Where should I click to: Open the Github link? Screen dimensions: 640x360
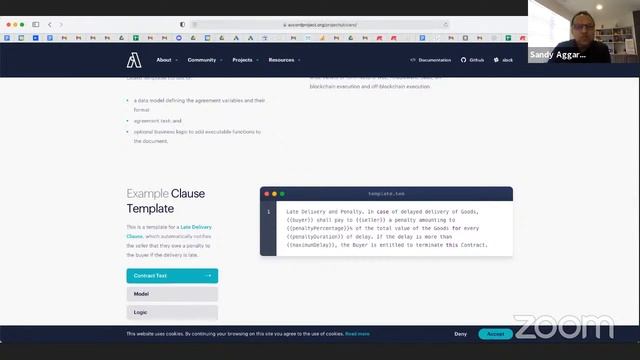[x=472, y=60]
